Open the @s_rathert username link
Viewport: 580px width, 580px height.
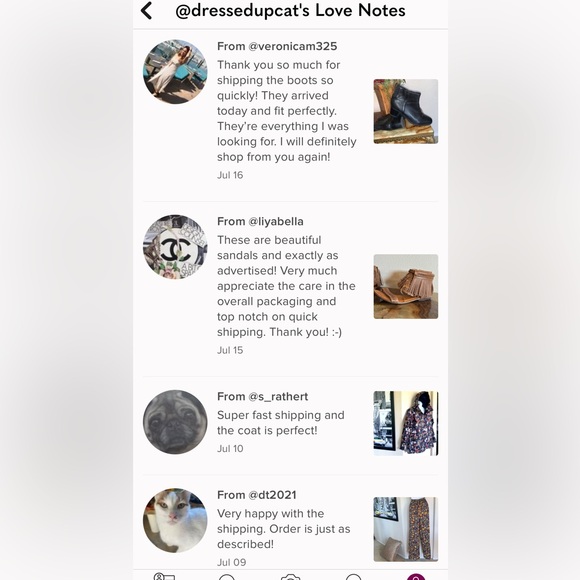(278, 397)
